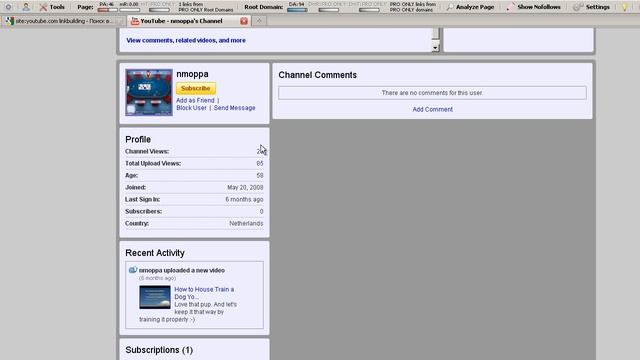Click the DA domain authority bar
This screenshot has width=640, height=360.
tap(297, 9)
